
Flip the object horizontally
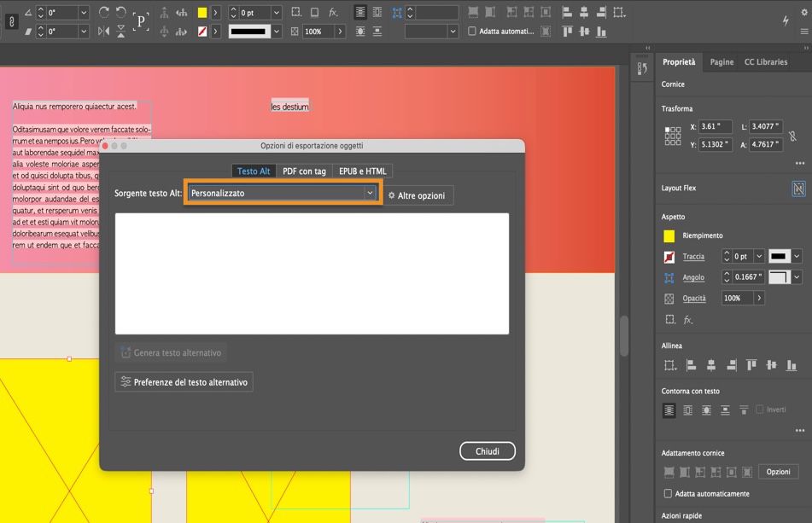coord(103,32)
